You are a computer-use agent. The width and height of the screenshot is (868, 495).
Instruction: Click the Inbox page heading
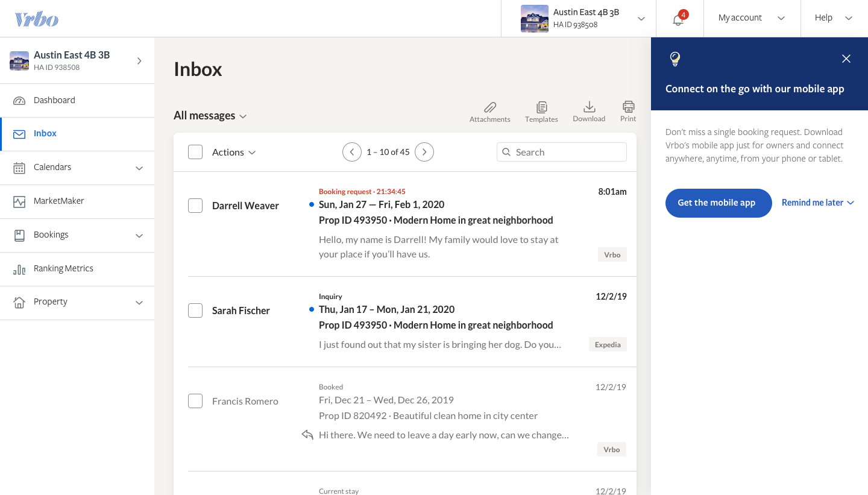[x=198, y=69]
